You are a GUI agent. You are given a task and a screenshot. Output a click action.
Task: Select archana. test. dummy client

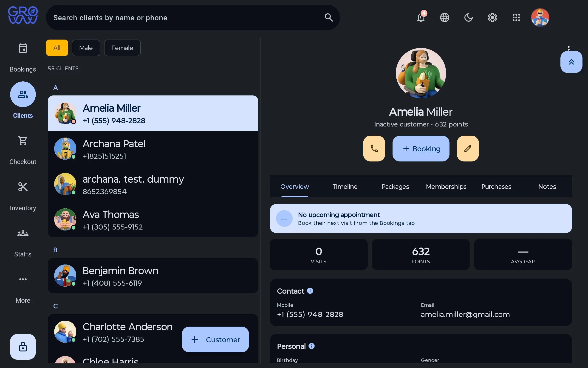tap(153, 184)
